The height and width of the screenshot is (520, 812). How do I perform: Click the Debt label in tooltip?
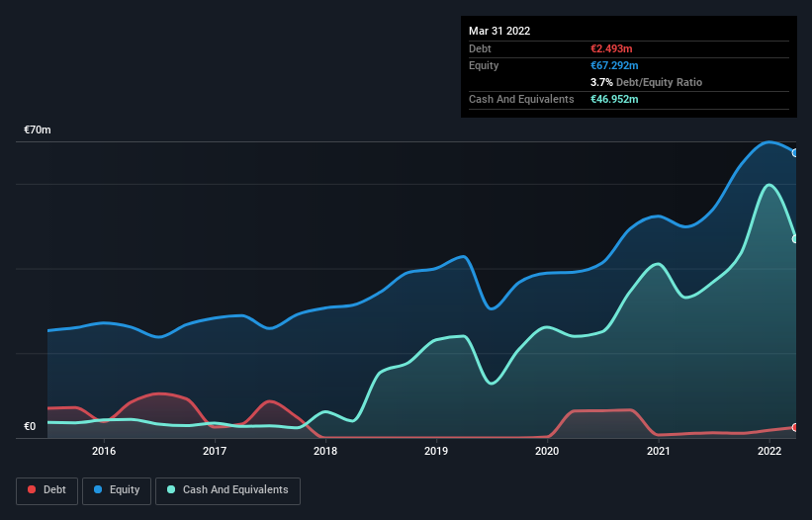pos(480,48)
